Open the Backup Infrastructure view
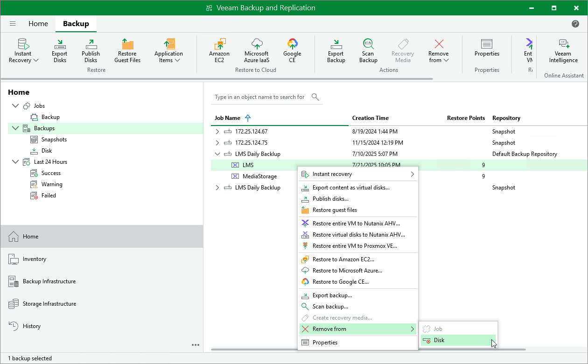Viewport: 588px width, 364px height. 49,281
